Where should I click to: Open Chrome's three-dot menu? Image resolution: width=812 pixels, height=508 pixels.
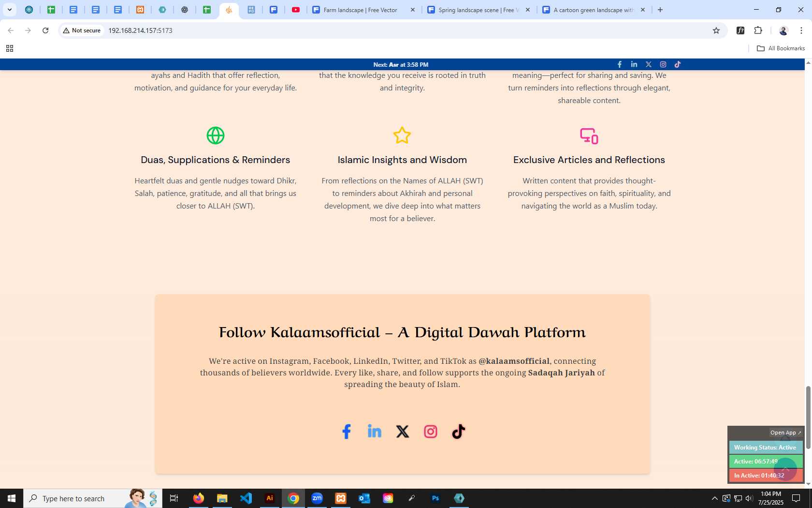point(801,30)
